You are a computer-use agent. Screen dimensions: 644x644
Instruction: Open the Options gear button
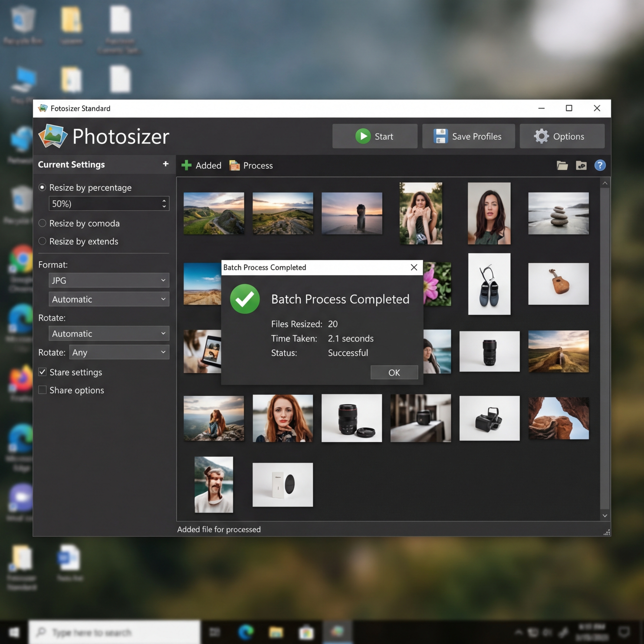(x=562, y=136)
